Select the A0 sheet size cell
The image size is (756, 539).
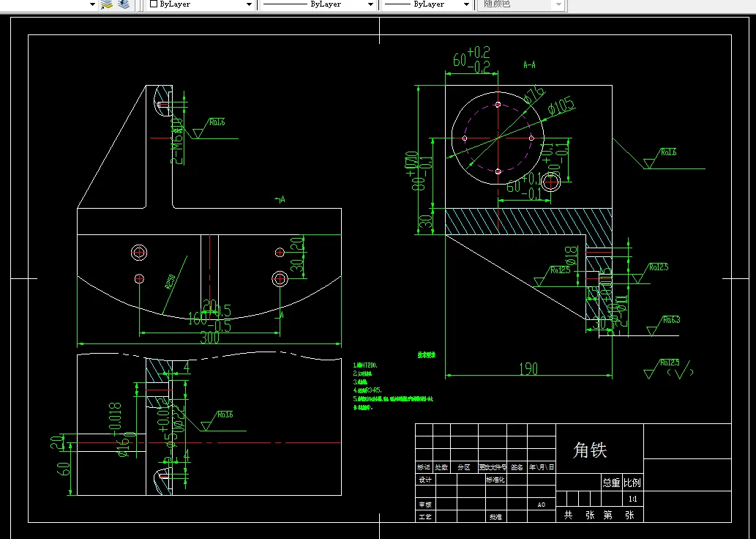[542, 505]
